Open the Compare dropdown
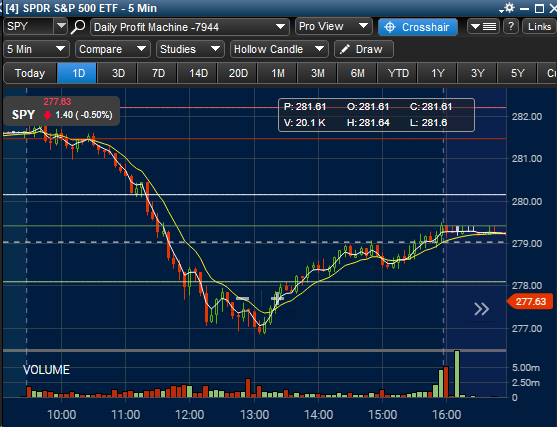Image resolution: width=557 pixels, height=427 pixels. coord(113,49)
